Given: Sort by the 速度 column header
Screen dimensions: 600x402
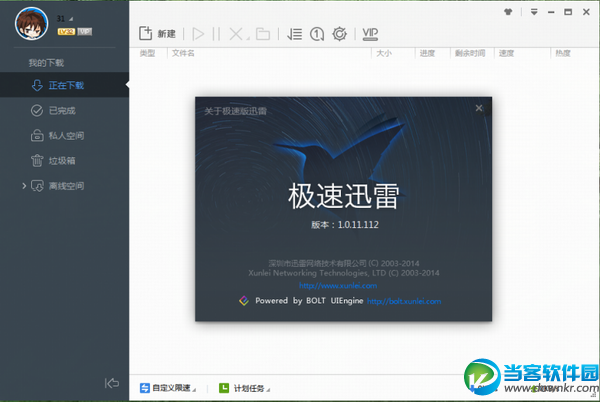Looking at the screenshot, I should coord(506,53).
